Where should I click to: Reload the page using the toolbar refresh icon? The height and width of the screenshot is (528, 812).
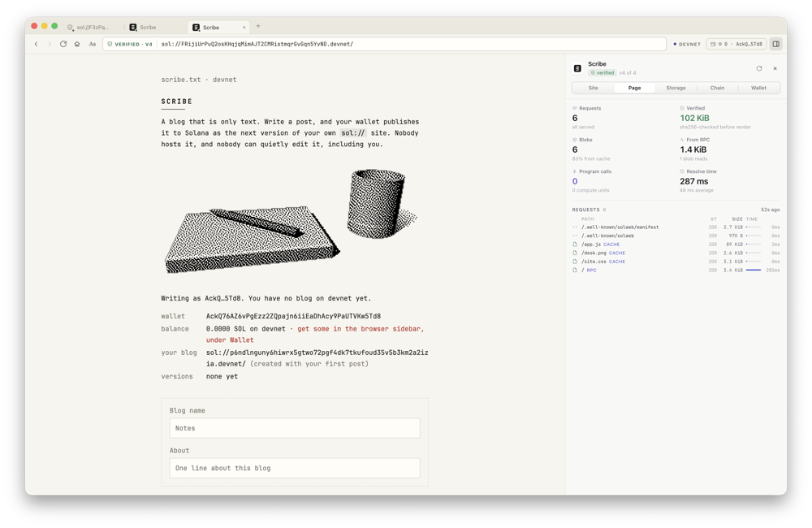point(63,44)
